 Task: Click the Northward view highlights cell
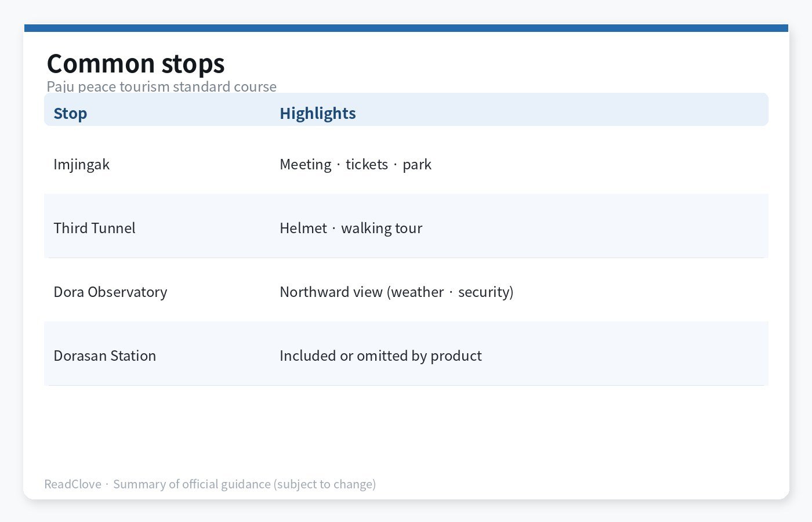click(x=397, y=292)
